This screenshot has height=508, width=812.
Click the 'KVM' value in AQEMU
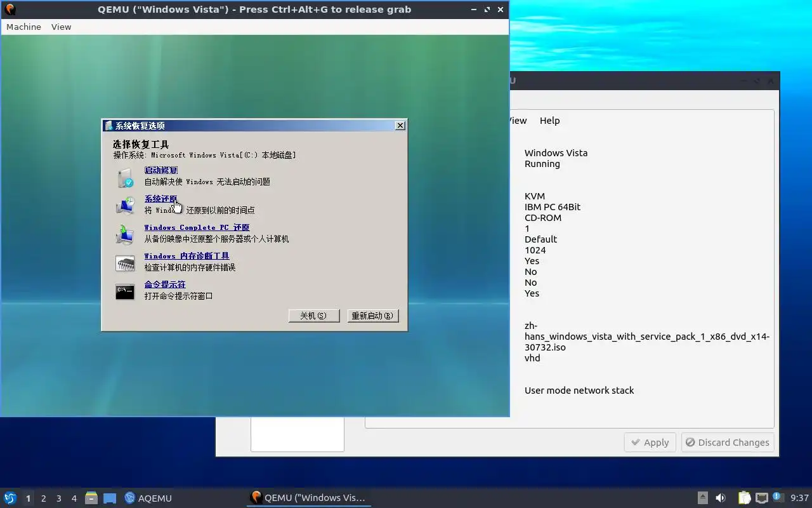click(535, 196)
